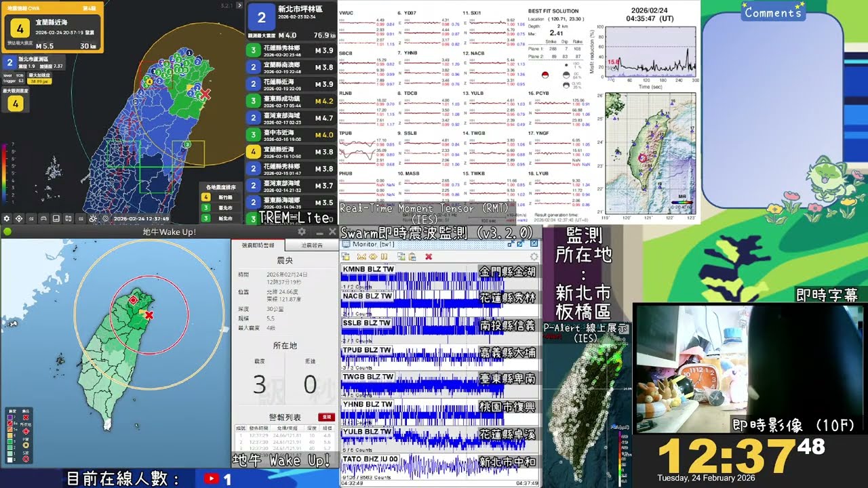Click the TWGB BLZ TW waveform channel
The height and width of the screenshot is (488, 868).
(439, 385)
